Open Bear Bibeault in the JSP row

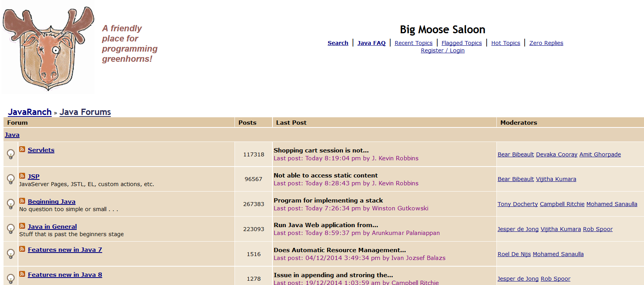tap(516, 179)
